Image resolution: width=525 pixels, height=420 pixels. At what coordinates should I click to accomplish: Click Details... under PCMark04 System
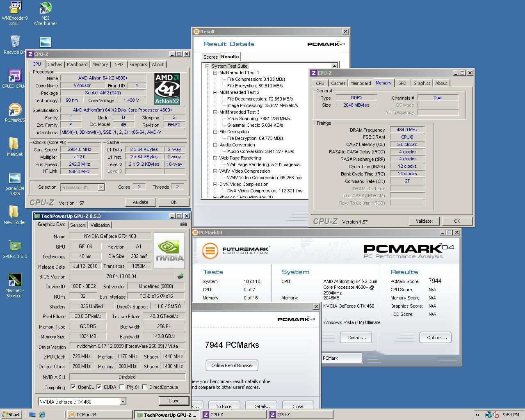coord(357,338)
